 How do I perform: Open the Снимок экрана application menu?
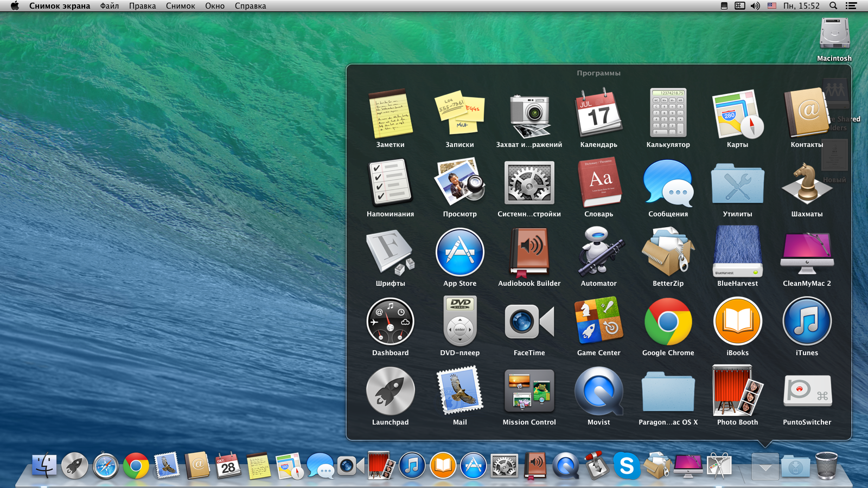60,6
